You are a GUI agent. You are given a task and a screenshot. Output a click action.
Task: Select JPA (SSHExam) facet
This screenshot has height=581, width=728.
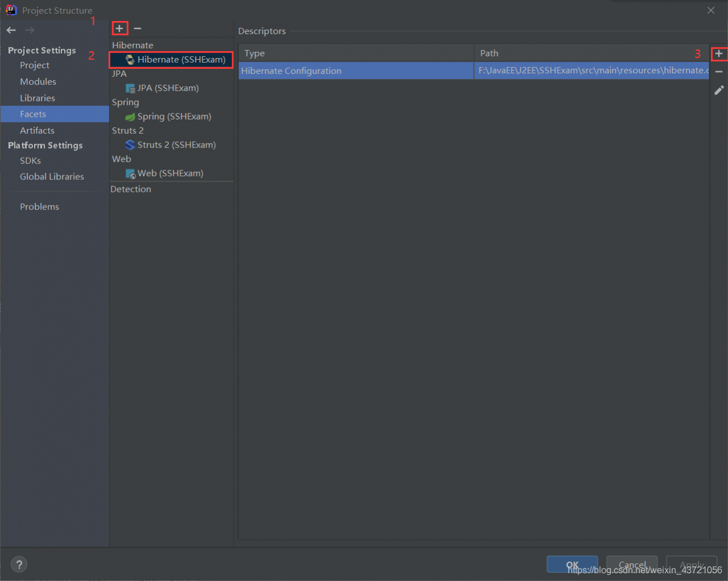coord(172,88)
